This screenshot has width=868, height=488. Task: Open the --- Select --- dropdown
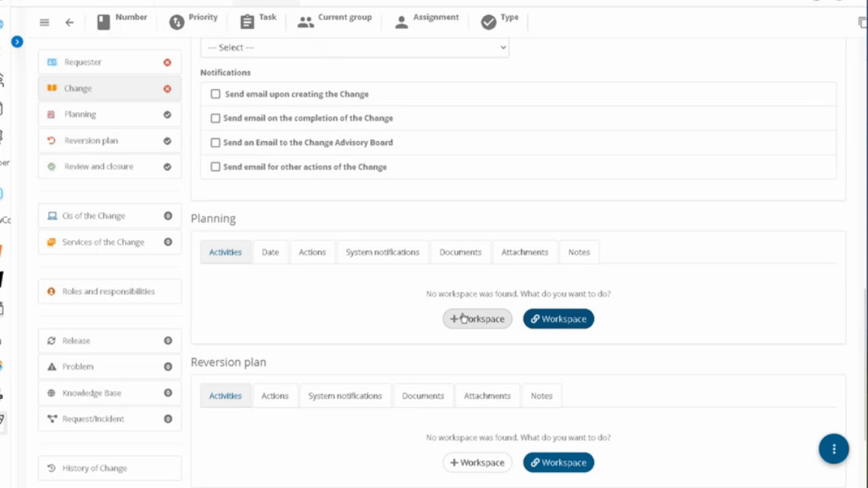click(355, 47)
